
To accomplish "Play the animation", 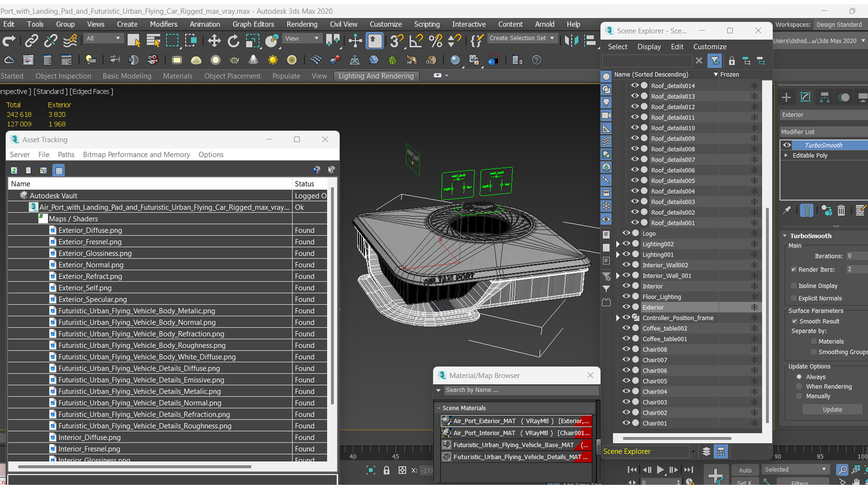I will tap(660, 470).
